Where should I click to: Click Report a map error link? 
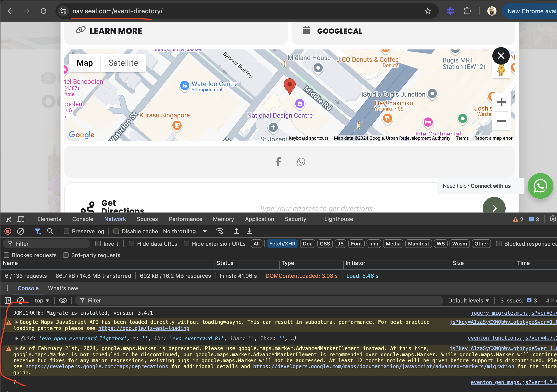coord(493,138)
